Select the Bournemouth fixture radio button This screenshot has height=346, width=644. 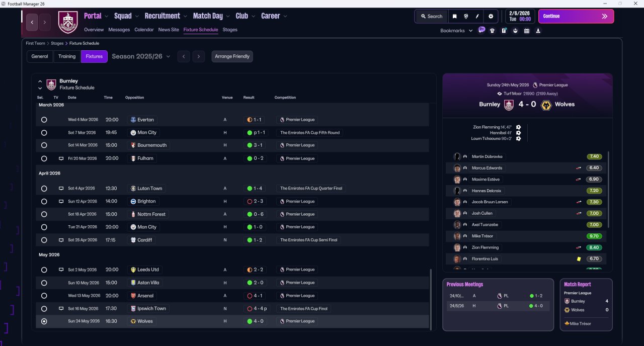(x=44, y=145)
